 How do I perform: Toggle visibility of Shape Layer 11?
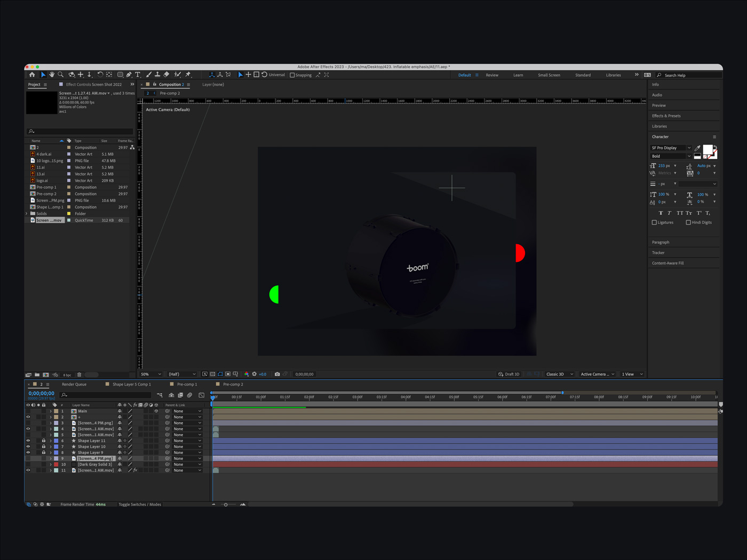28,441
